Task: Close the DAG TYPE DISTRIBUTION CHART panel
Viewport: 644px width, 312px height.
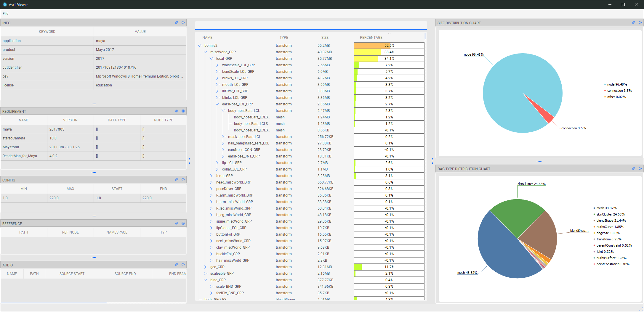Action: (x=640, y=168)
